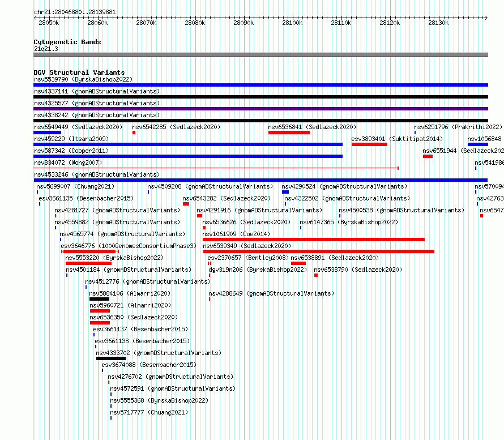Select the blue bar under nsv4290524

coord(285,192)
